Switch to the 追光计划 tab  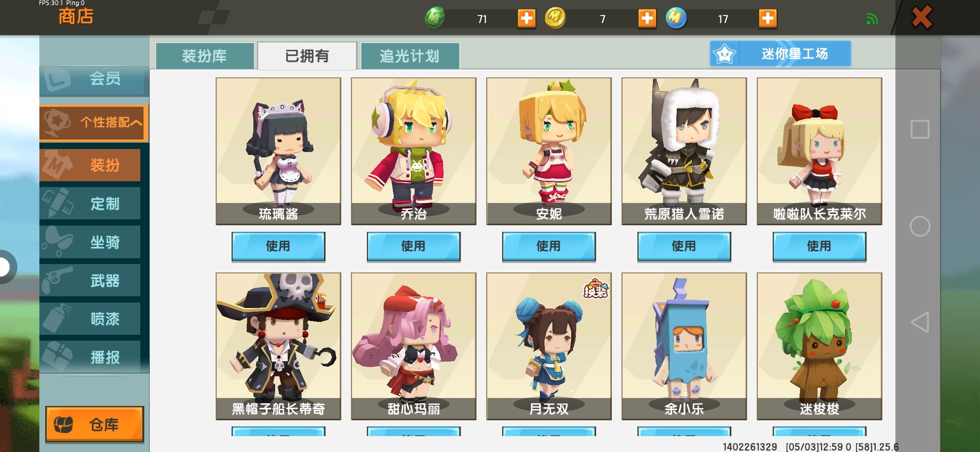click(x=410, y=56)
